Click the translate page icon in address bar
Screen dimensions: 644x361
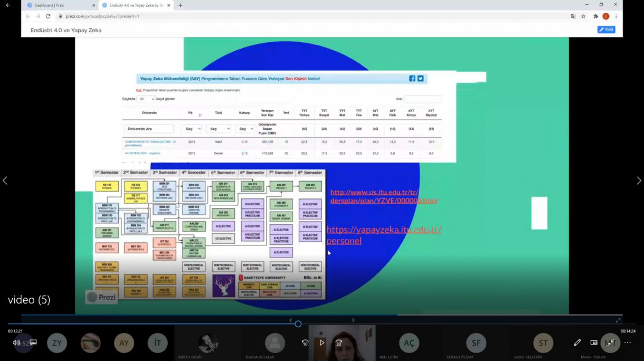pos(573,16)
